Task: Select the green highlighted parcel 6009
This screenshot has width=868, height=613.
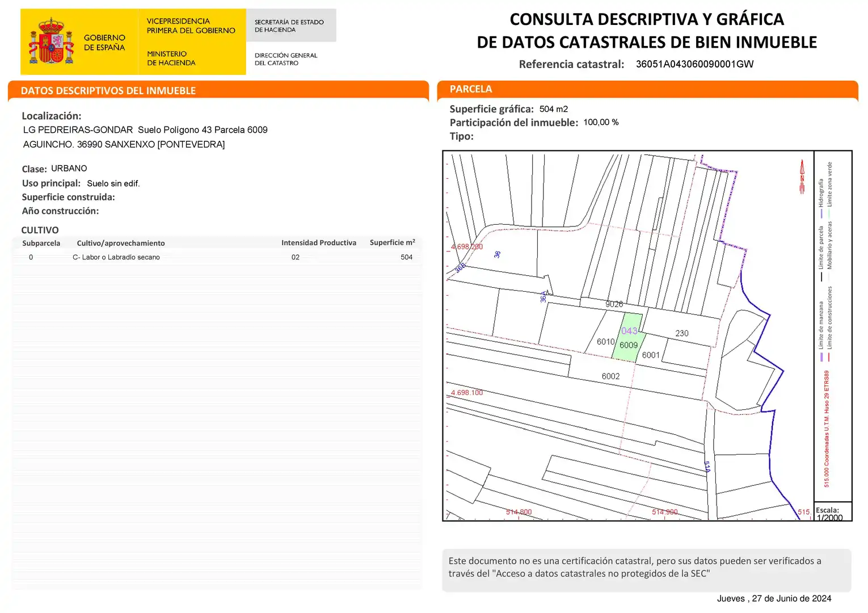Action: click(629, 337)
